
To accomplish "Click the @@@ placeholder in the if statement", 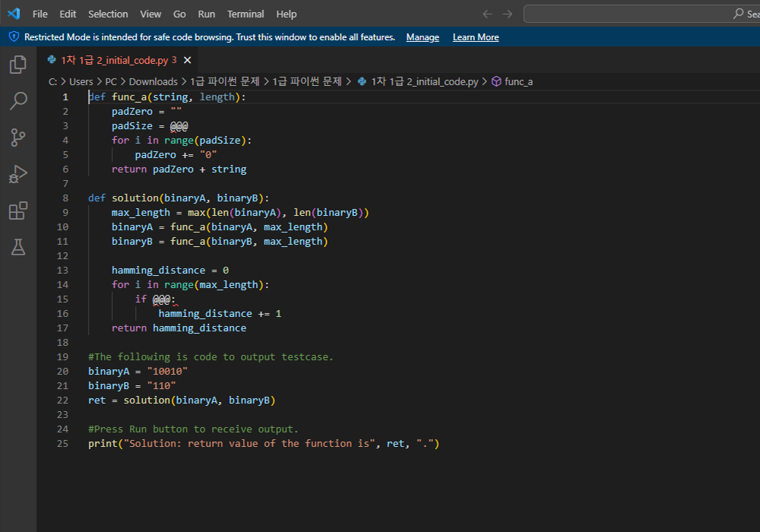I will click(x=161, y=299).
